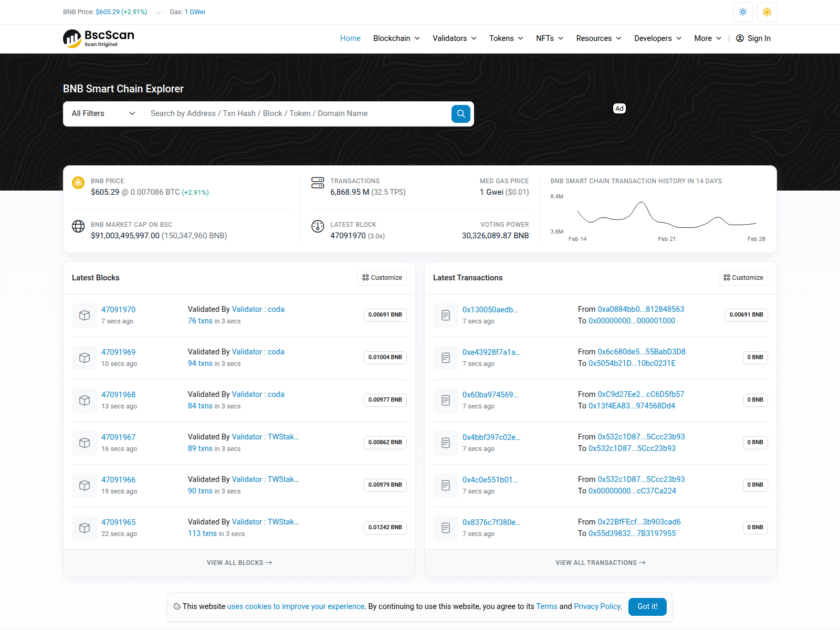This screenshot has width=840, height=630.
Task: Open the View All Blocks link
Action: pos(239,562)
